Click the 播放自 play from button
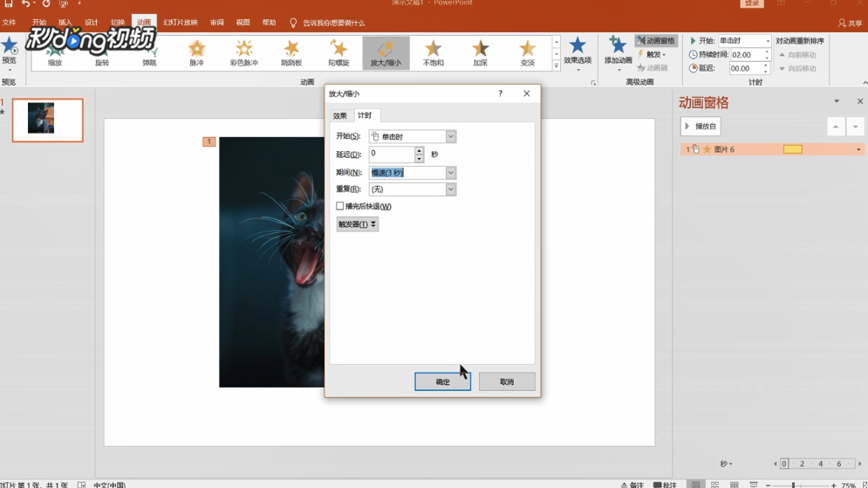The width and height of the screenshot is (868, 488). (701, 127)
